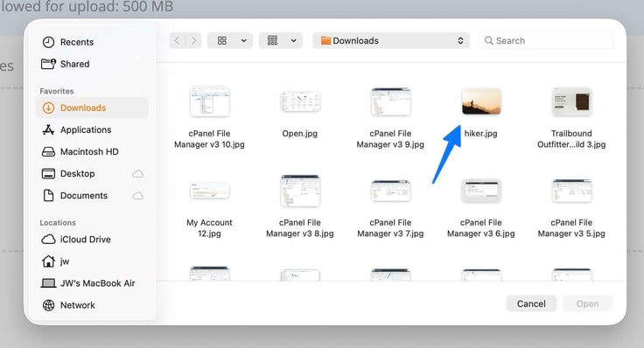This screenshot has height=348, width=644.
Task: Select cPanel File Manager v3 8.jpg thumbnail
Action: 300,191
